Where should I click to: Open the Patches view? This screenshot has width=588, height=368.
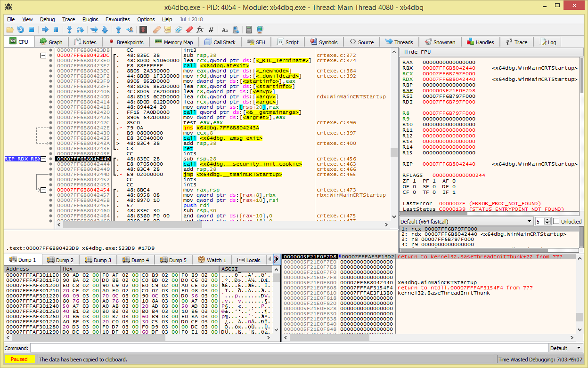tap(156, 29)
